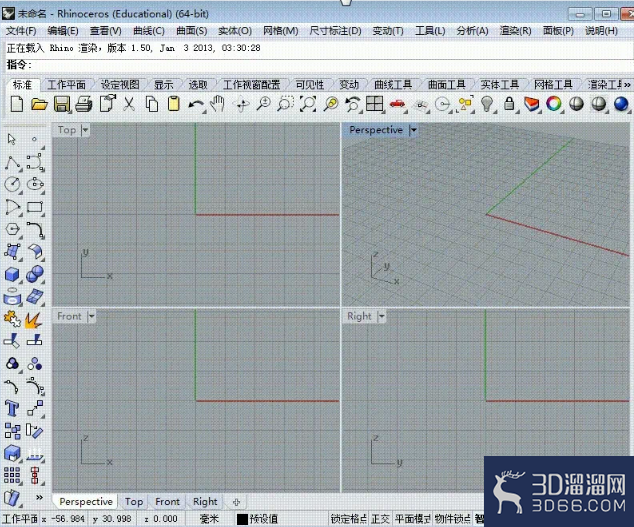634x527 pixels.
Task: Toggle Ortho mode 正交
Action: tap(380, 519)
